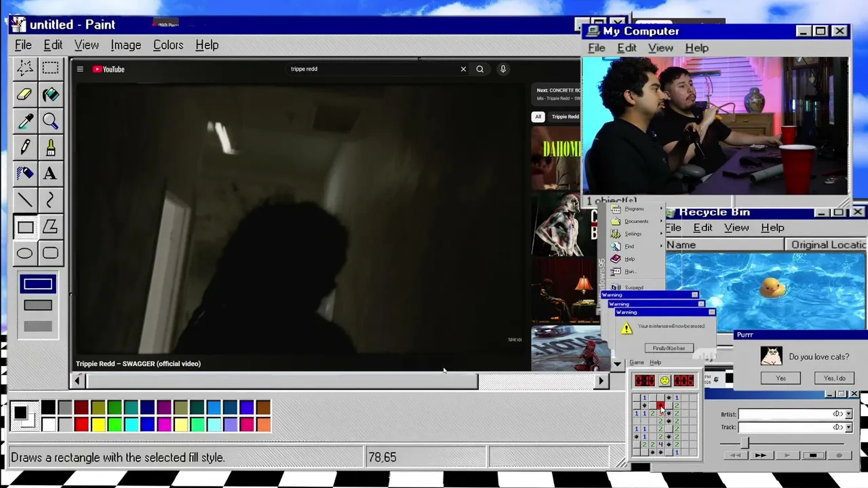868x488 pixels.
Task: Pick the white color swatch in the palette
Action: click(48, 425)
